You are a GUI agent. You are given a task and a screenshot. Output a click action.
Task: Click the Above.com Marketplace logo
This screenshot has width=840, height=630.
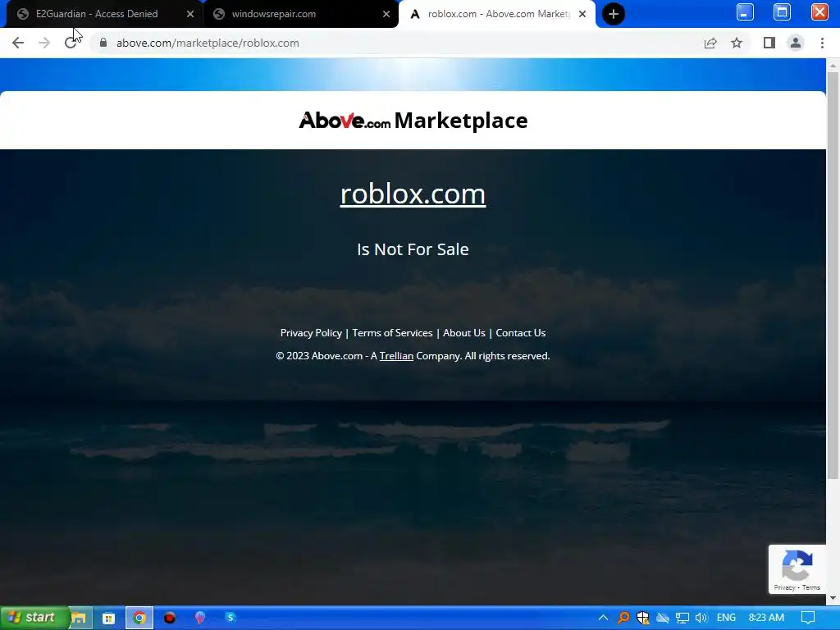click(x=413, y=121)
